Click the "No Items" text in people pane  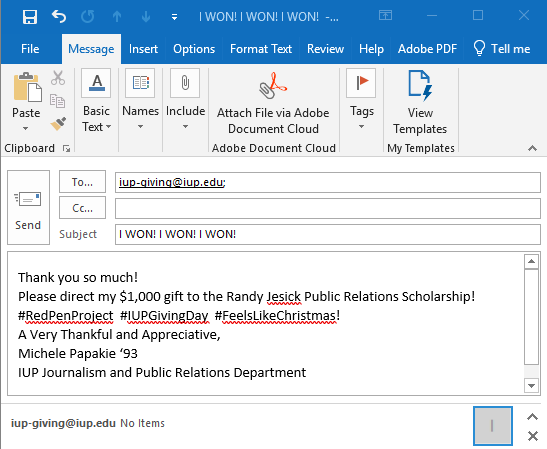[x=142, y=423]
